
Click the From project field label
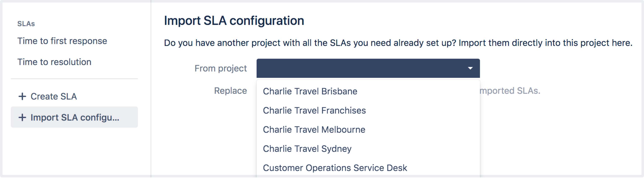point(221,68)
